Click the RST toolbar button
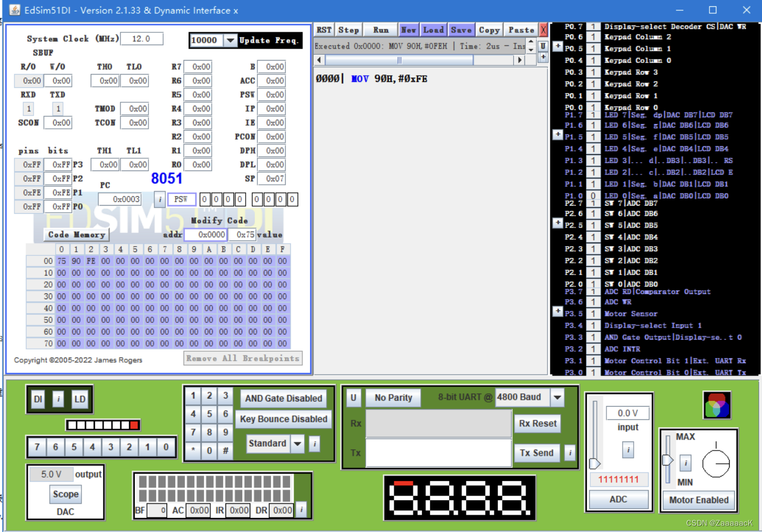The width and height of the screenshot is (762, 532). [x=324, y=29]
